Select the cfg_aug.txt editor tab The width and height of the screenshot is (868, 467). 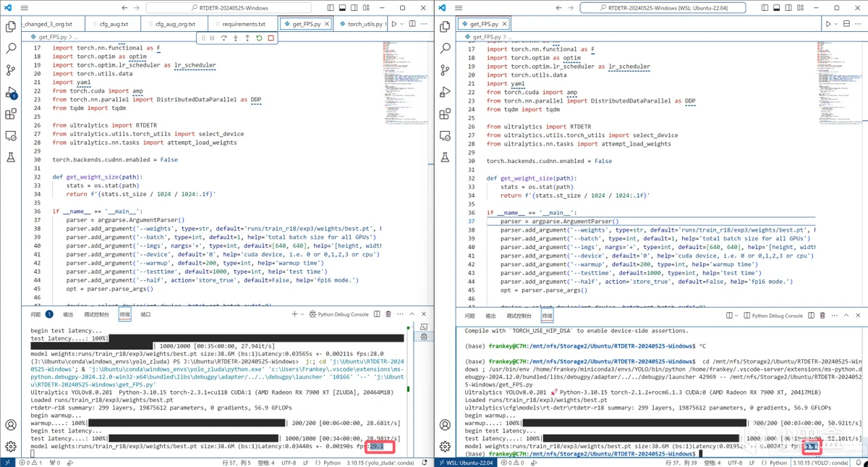(x=112, y=24)
